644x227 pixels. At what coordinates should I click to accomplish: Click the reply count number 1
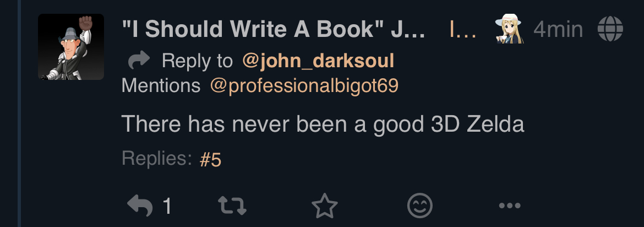tap(167, 206)
